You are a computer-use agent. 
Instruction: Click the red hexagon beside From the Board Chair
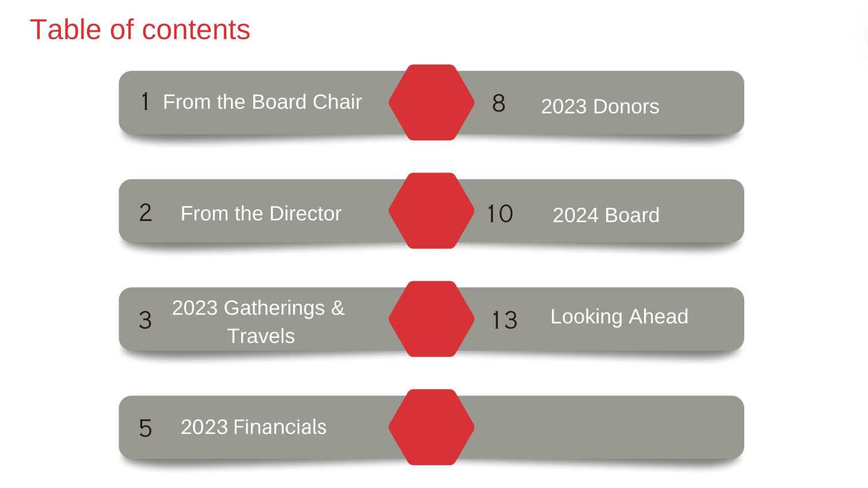[431, 102]
